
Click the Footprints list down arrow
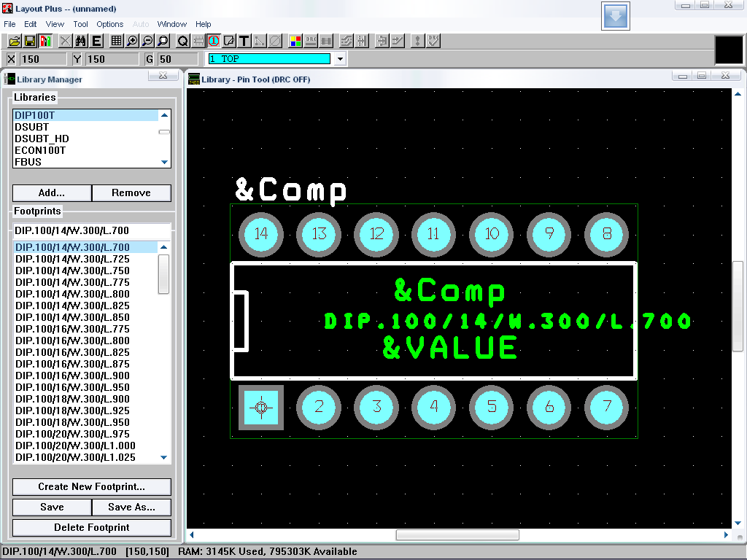(x=164, y=458)
